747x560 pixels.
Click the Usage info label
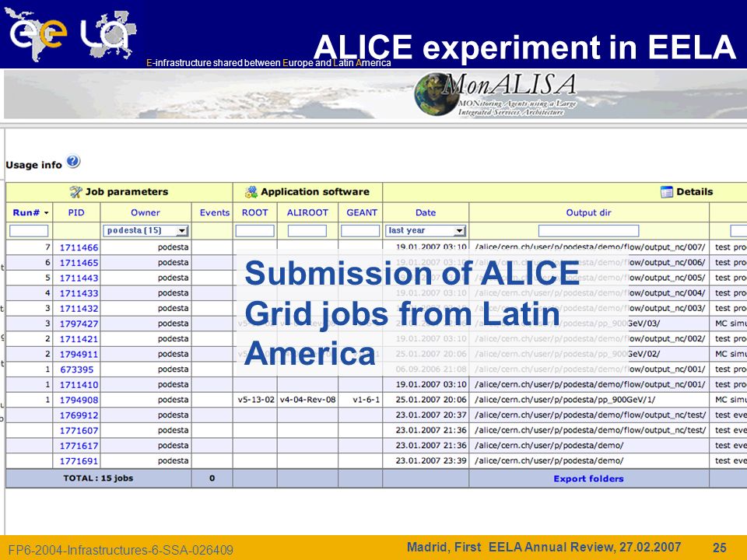tap(33, 165)
